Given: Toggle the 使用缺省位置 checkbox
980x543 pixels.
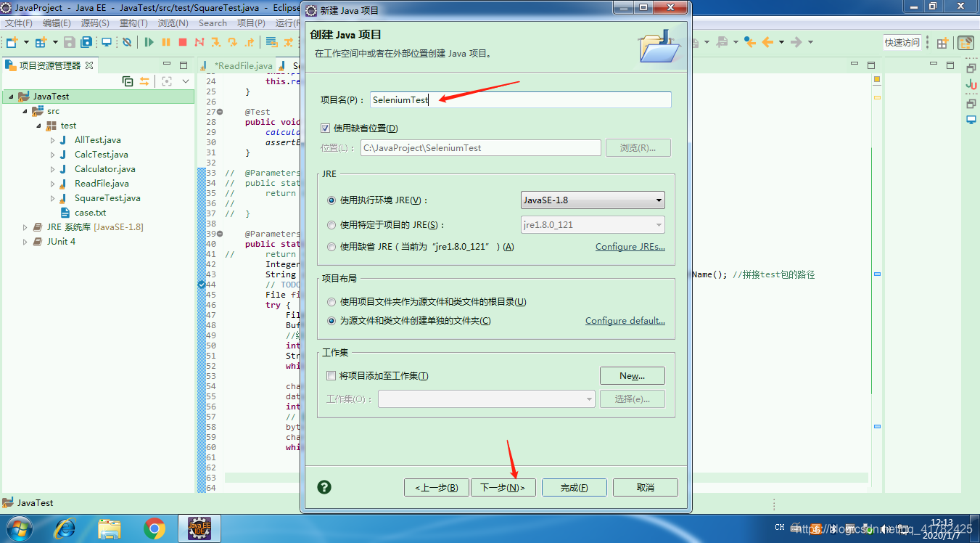Looking at the screenshot, I should (x=326, y=128).
